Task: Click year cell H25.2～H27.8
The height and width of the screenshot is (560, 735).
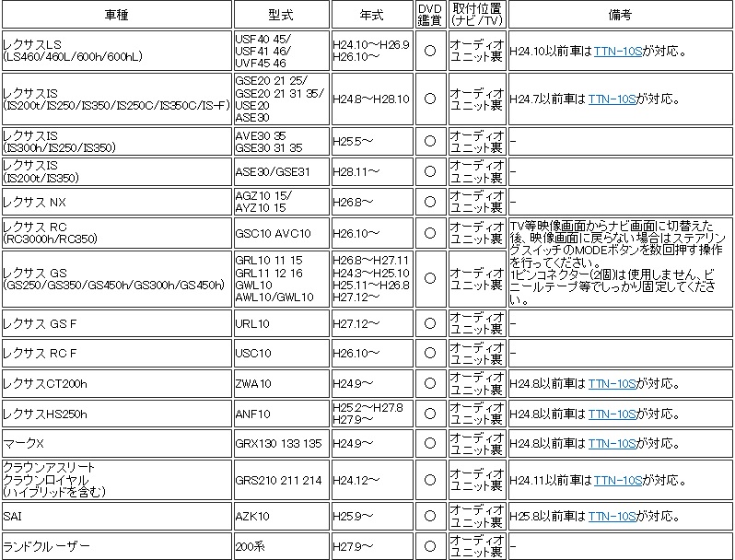Action: 372,414
